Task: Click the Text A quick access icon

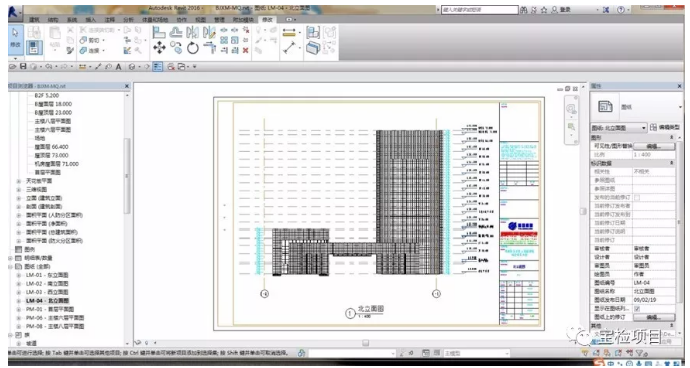Action: click(118, 67)
